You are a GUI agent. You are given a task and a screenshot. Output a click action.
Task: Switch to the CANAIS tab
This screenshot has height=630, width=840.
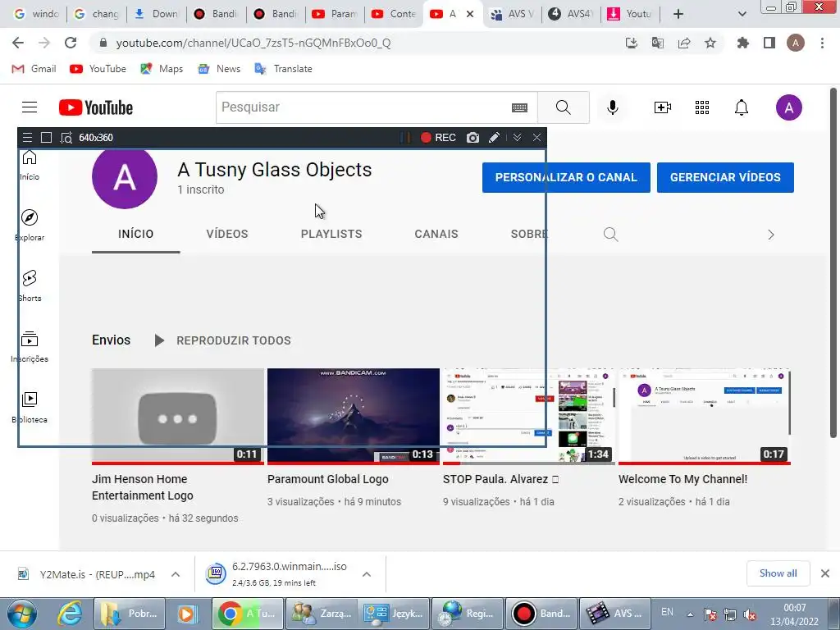click(436, 234)
